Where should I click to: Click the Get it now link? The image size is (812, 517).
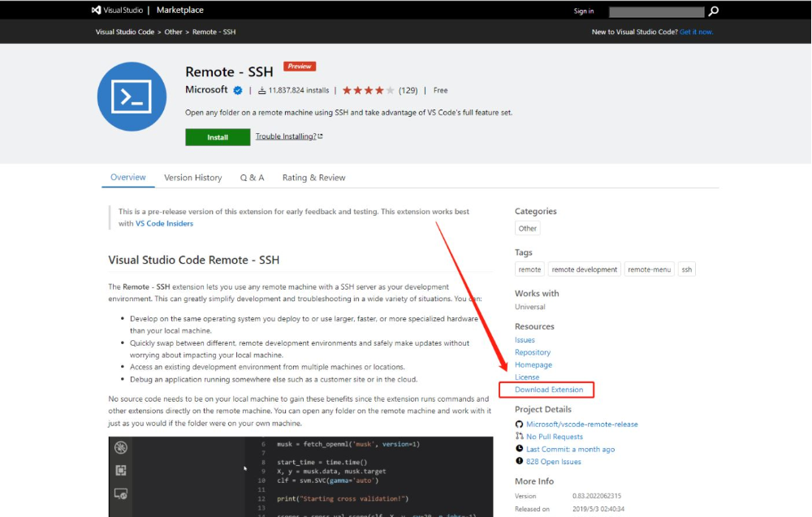point(696,32)
